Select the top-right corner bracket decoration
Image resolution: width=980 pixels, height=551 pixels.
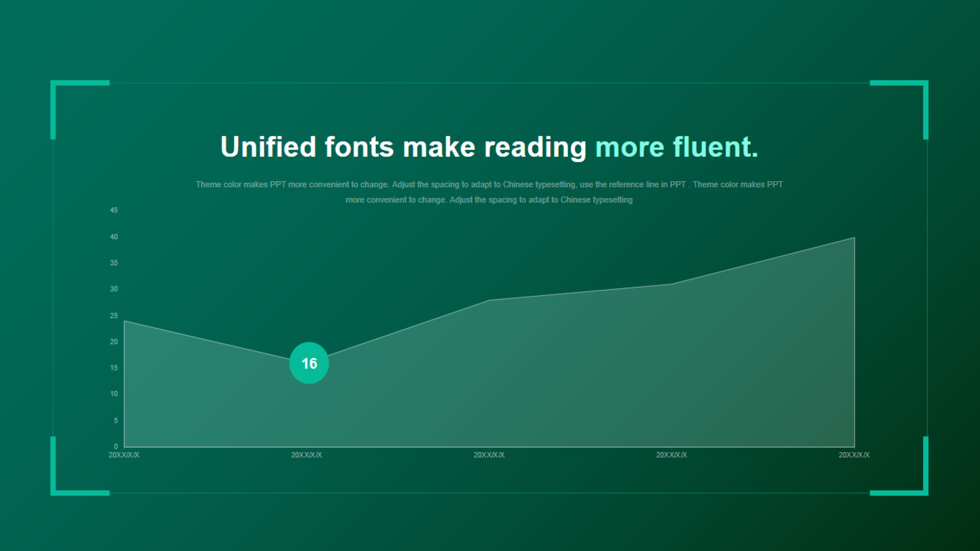pyautogui.click(x=899, y=109)
